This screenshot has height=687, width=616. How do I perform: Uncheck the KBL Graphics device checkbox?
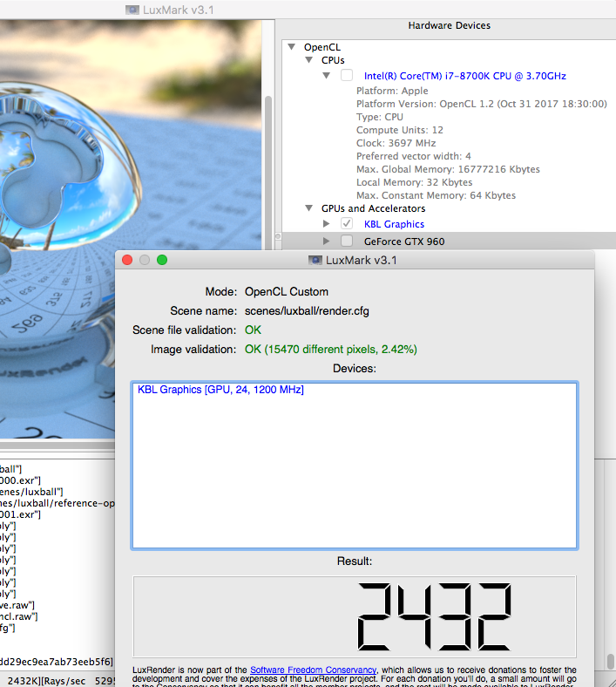point(347,224)
